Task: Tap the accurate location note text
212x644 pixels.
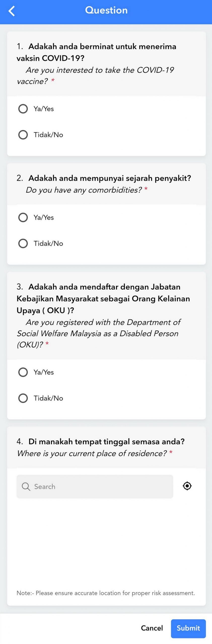Action: click(x=106, y=593)
